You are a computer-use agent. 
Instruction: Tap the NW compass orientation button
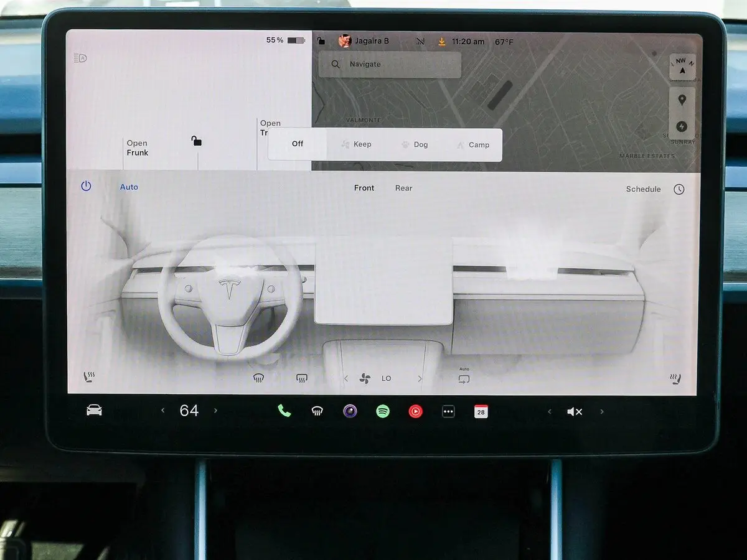coord(682,67)
